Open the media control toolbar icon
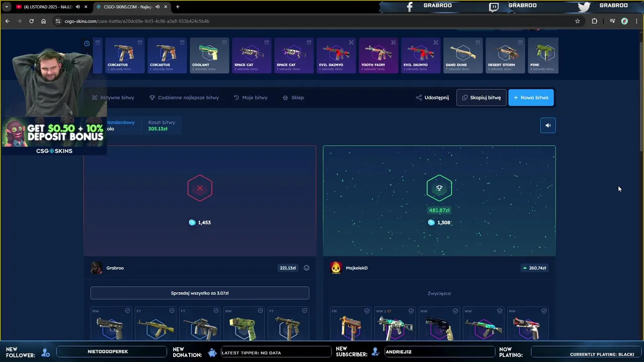 point(612,21)
